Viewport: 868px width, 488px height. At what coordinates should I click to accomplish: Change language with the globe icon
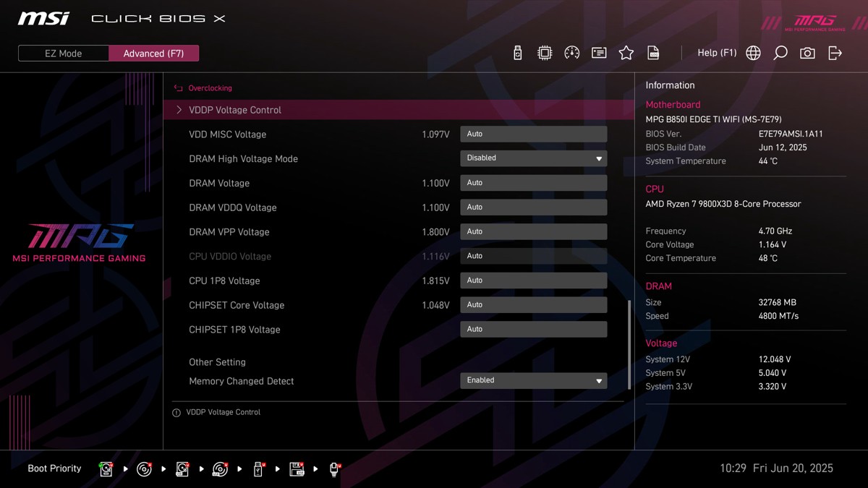pos(753,53)
